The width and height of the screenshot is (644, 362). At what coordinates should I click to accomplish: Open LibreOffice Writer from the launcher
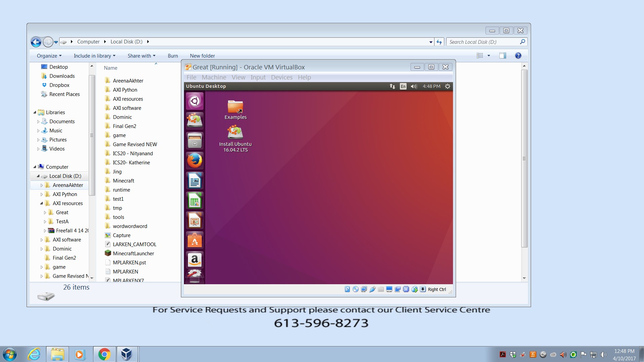(194, 181)
